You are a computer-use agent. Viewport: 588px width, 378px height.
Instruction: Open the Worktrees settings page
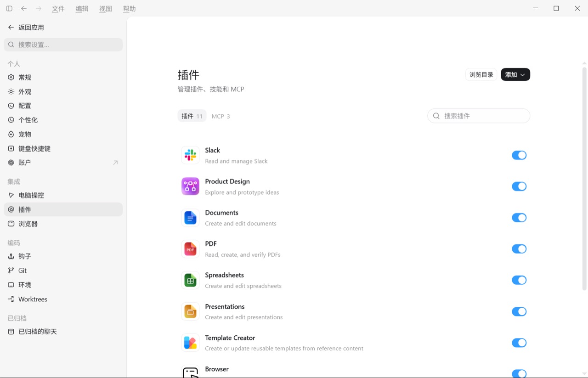tap(63, 299)
